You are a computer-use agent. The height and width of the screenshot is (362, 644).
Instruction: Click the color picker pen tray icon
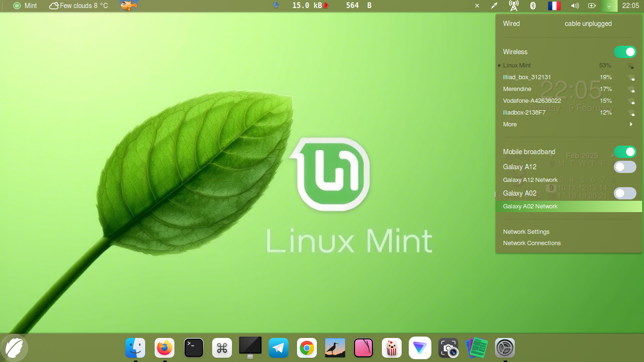coord(495,6)
